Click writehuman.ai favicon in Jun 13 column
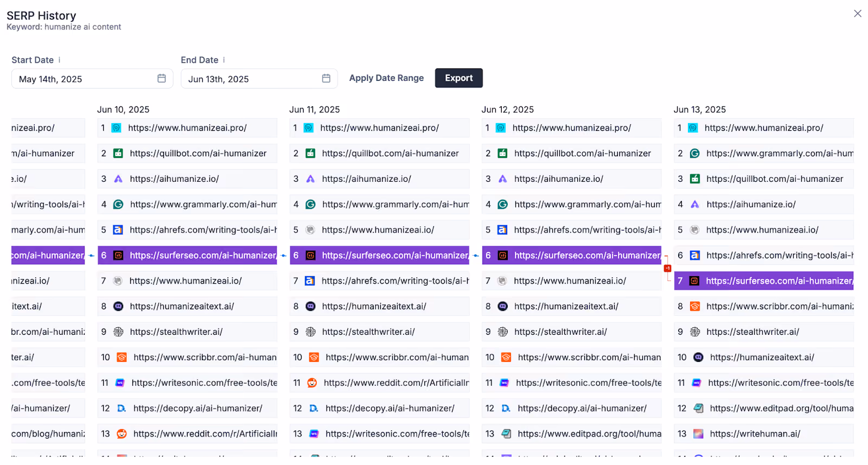Image resolution: width=868 pixels, height=465 pixels. click(x=699, y=434)
